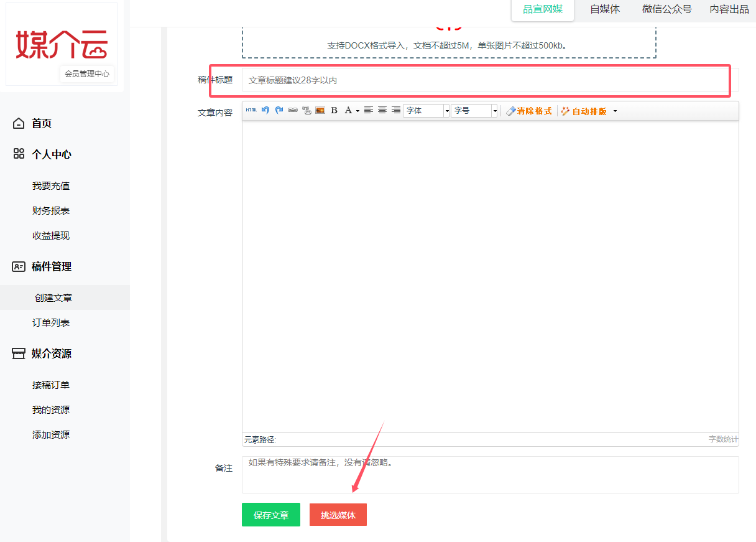Open 订单列表 in the sidebar
This screenshot has width=756, height=542.
click(51, 322)
